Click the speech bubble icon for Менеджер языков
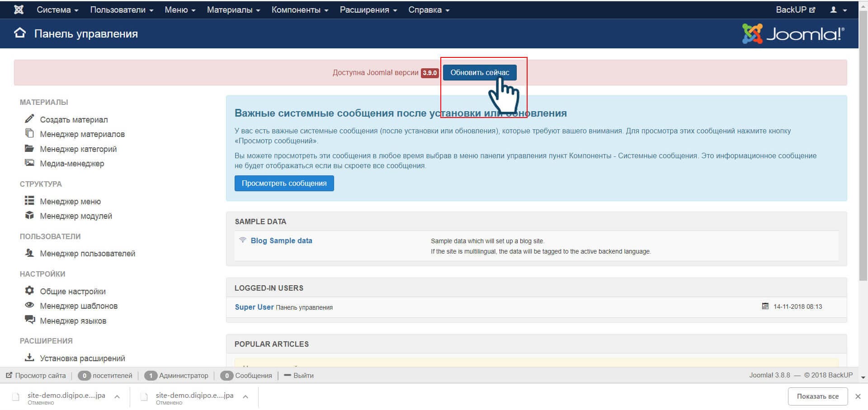Screen dimensions: 868x410 [29, 320]
